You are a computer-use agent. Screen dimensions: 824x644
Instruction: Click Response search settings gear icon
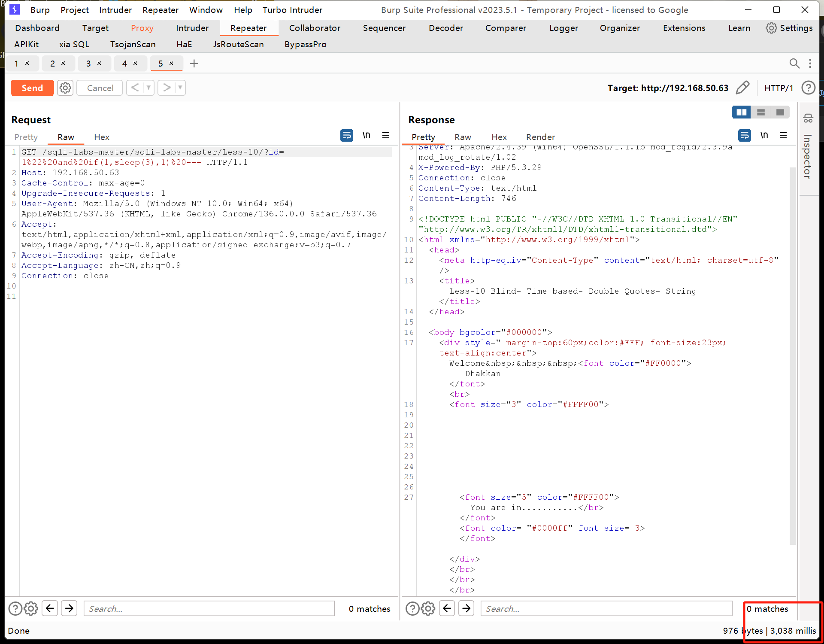[x=428, y=608]
